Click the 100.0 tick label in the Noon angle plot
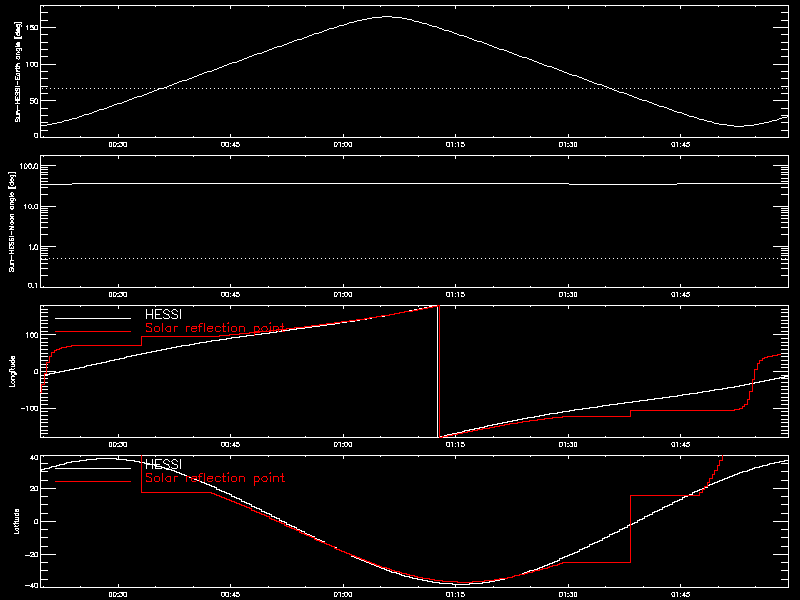 point(29,166)
